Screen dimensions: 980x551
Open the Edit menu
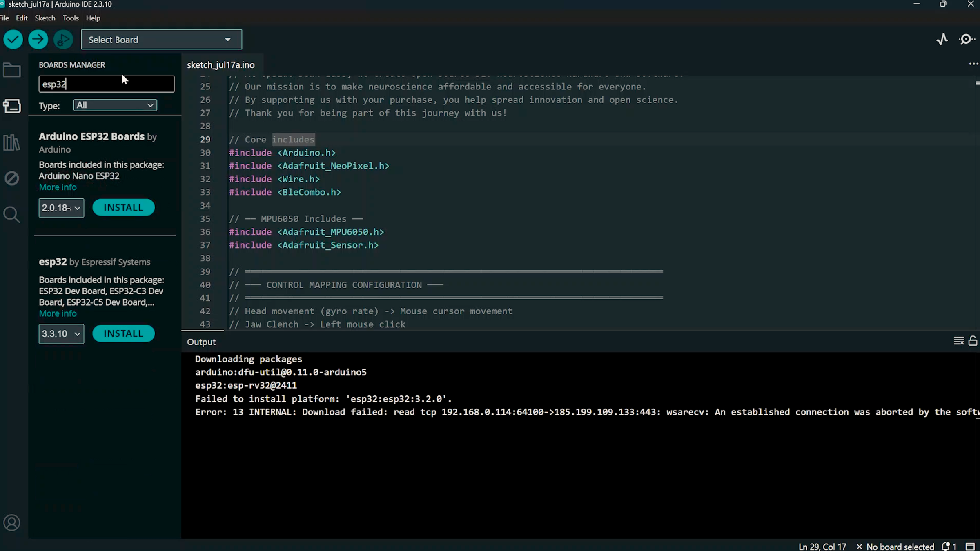click(22, 18)
